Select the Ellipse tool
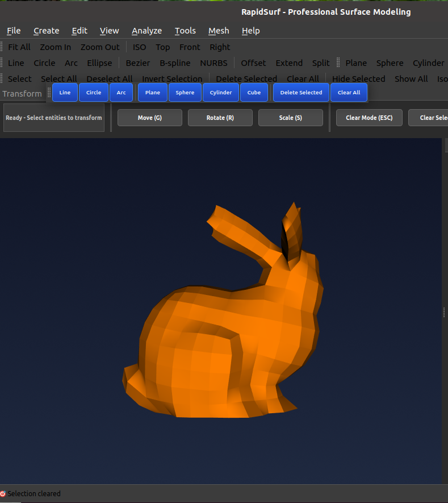Viewport: 448px width, 503px height. pos(100,63)
